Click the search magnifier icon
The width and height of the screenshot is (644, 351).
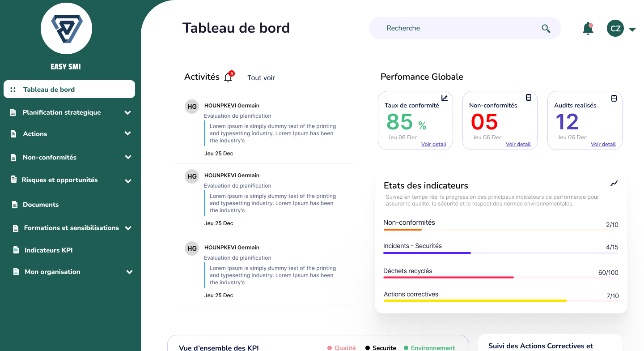pyautogui.click(x=546, y=28)
